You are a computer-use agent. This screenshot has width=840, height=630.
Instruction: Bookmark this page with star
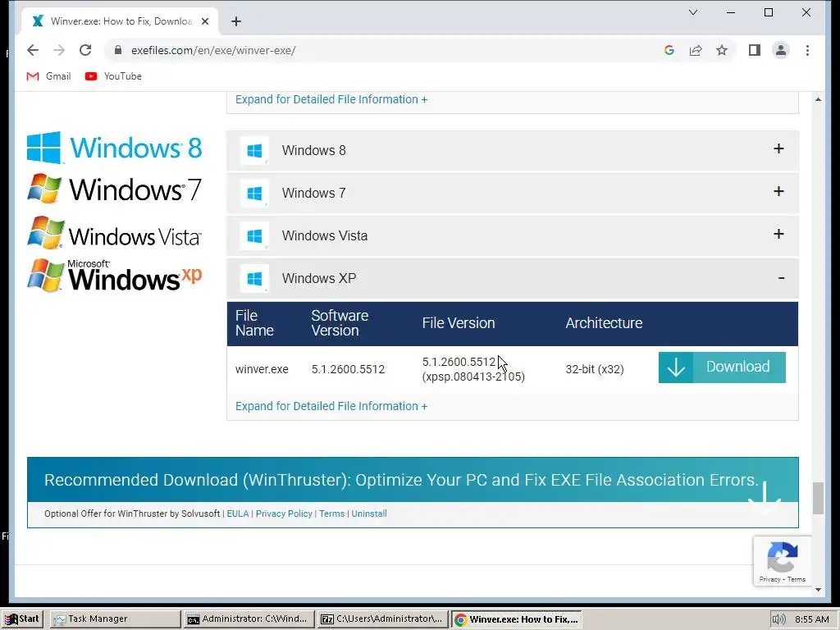click(722, 50)
